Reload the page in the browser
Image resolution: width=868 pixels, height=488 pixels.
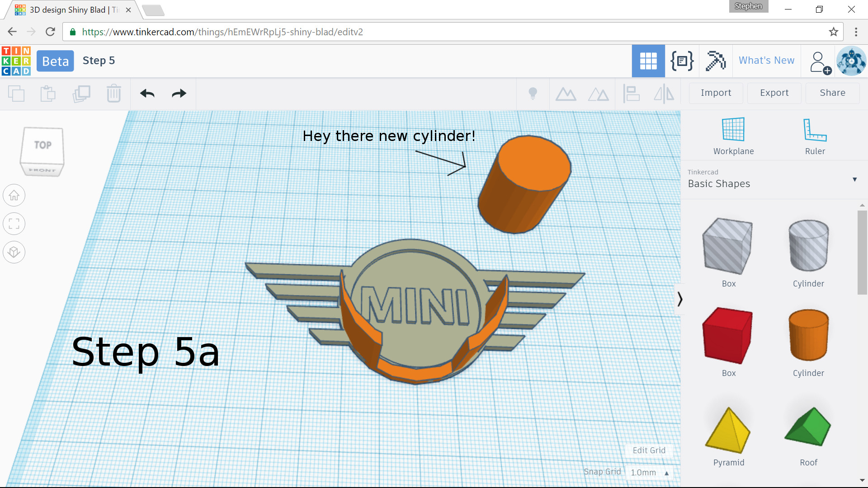[50, 32]
